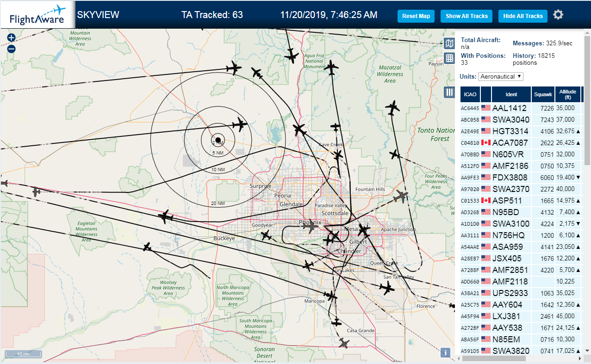Click Hide All Tracks button

pyautogui.click(x=523, y=16)
